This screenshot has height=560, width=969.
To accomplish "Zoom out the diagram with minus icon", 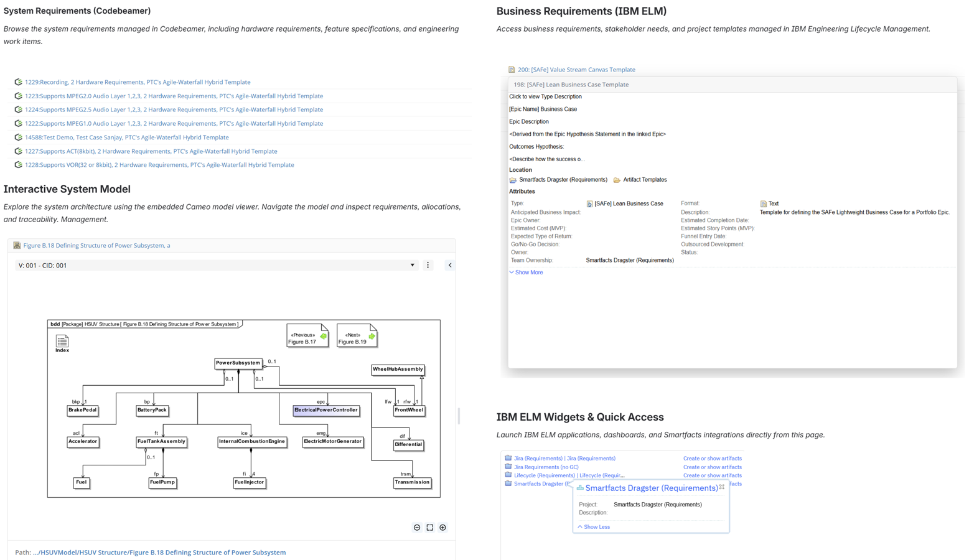I will coord(417,528).
